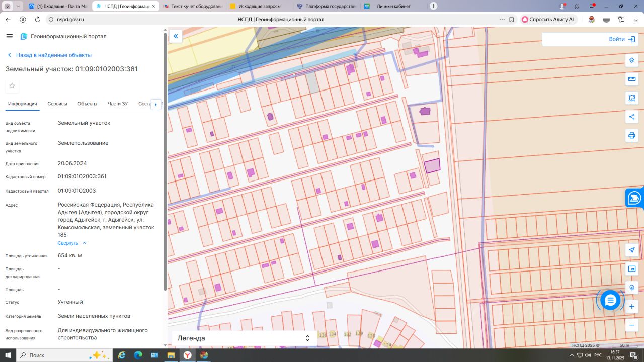This screenshot has width=644, height=362.
Task: Collapse the left info panel
Action: [176, 36]
